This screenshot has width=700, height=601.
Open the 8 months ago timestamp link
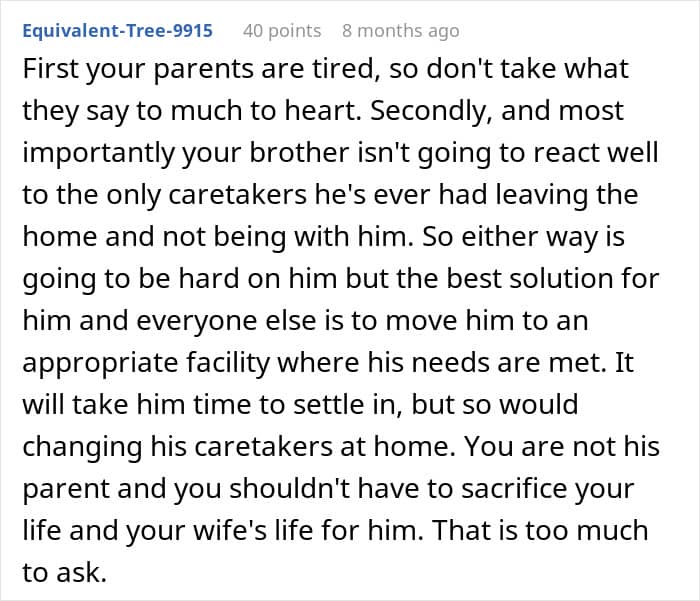(400, 31)
